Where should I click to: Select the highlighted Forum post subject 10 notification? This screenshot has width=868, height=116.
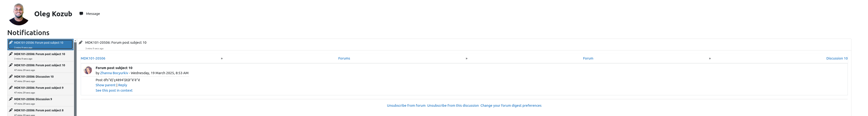(40, 44)
